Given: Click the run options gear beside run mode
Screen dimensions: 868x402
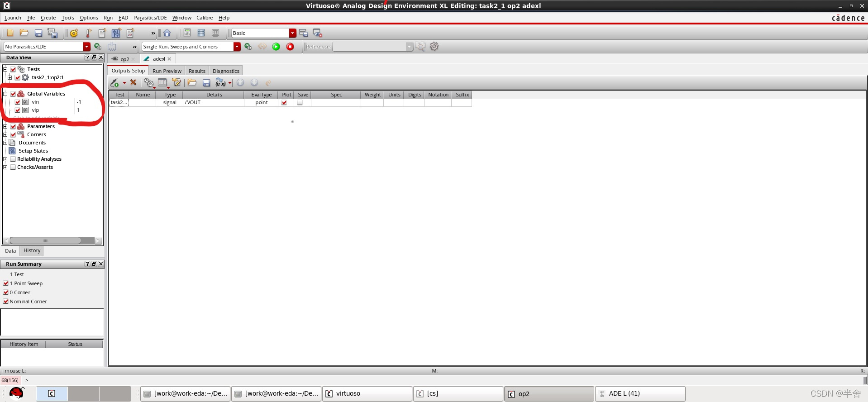Looking at the screenshot, I should (248, 47).
